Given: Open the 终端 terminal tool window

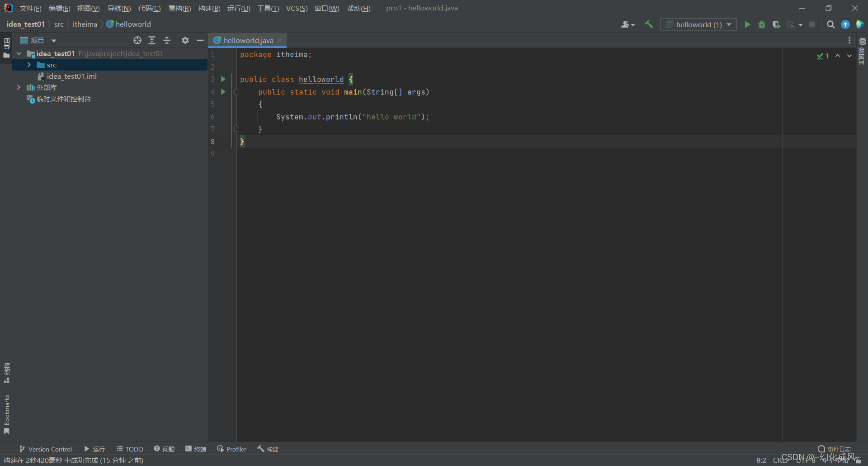Looking at the screenshot, I should (x=196, y=449).
